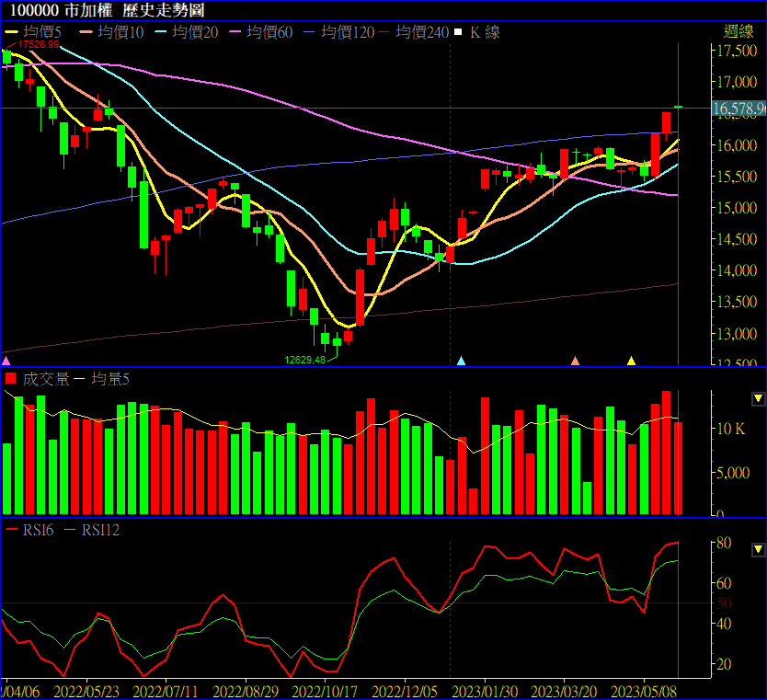767x700 pixels.
Task: Click the red 成交量 legend square
Action: 11,378
